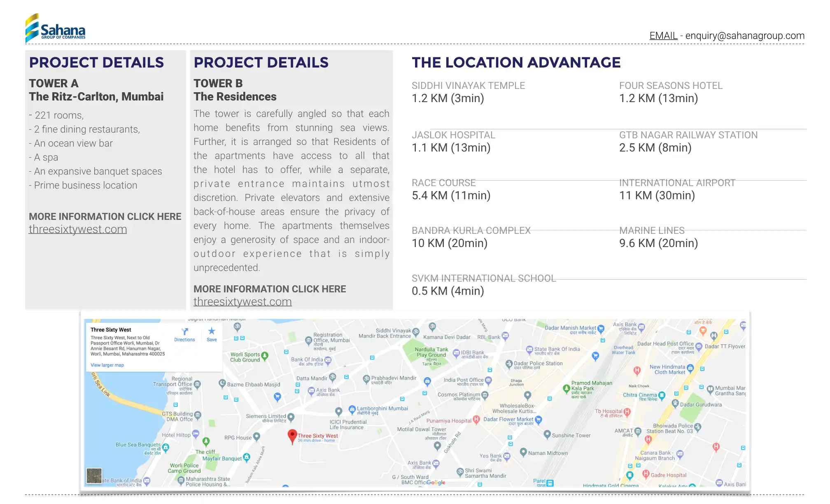Viewport: 830px width, 504px height.
Task: Click the Dadar Police Station marker
Action: click(x=509, y=364)
